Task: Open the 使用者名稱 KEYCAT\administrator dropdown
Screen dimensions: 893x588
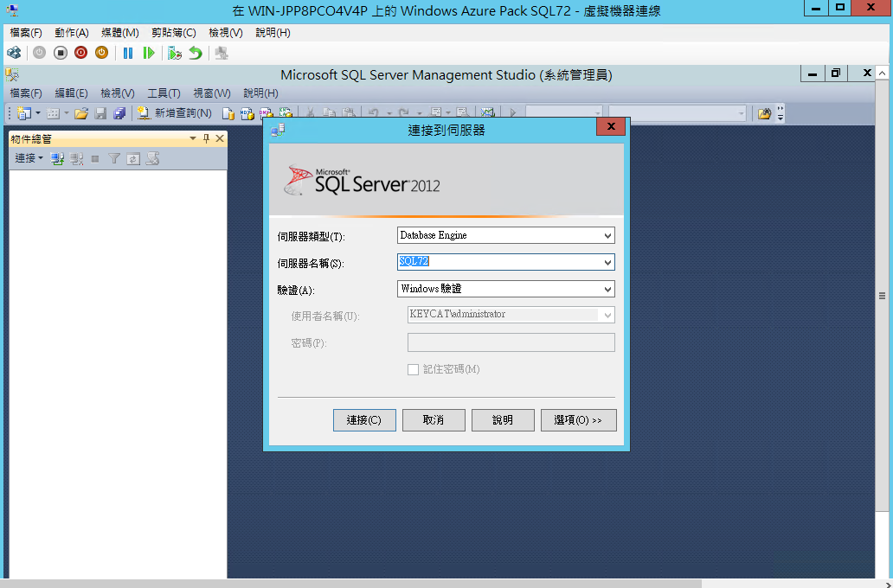Action: 607,315
